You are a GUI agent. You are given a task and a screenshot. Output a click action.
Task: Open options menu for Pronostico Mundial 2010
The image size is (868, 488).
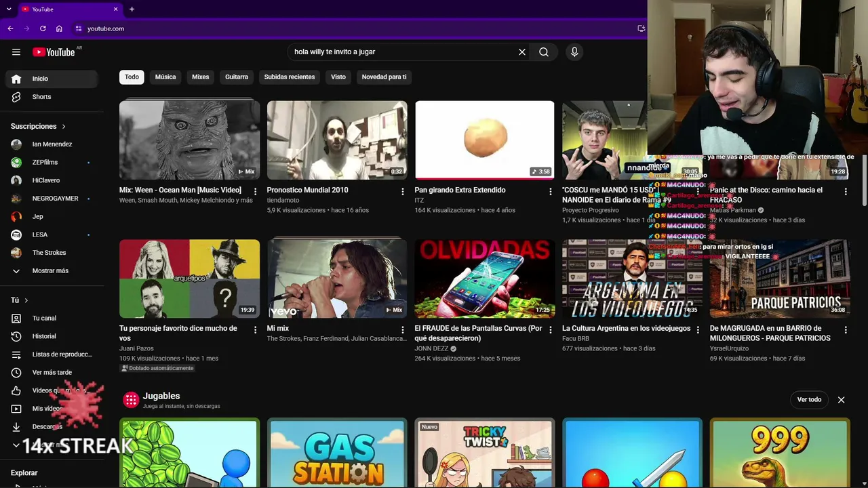403,192
